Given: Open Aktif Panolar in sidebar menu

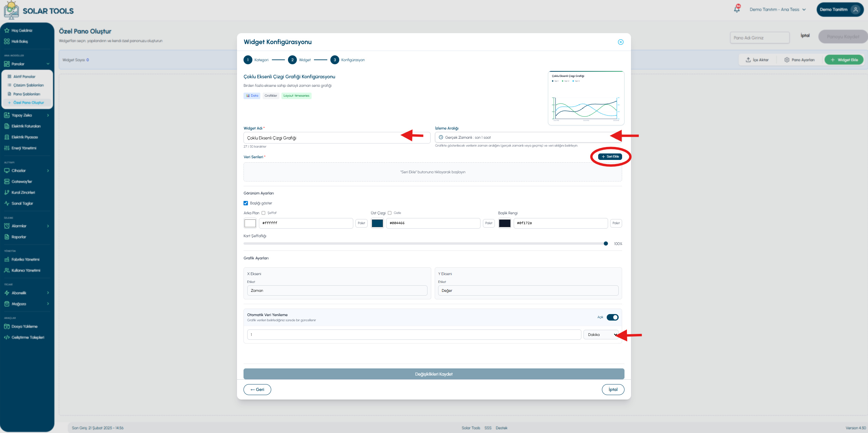Looking at the screenshot, I should click(x=24, y=77).
